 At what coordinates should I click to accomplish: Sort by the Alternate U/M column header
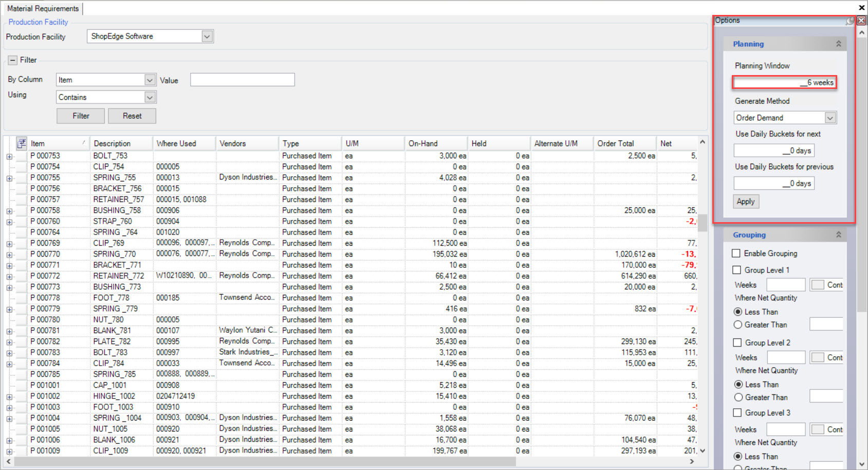(562, 143)
